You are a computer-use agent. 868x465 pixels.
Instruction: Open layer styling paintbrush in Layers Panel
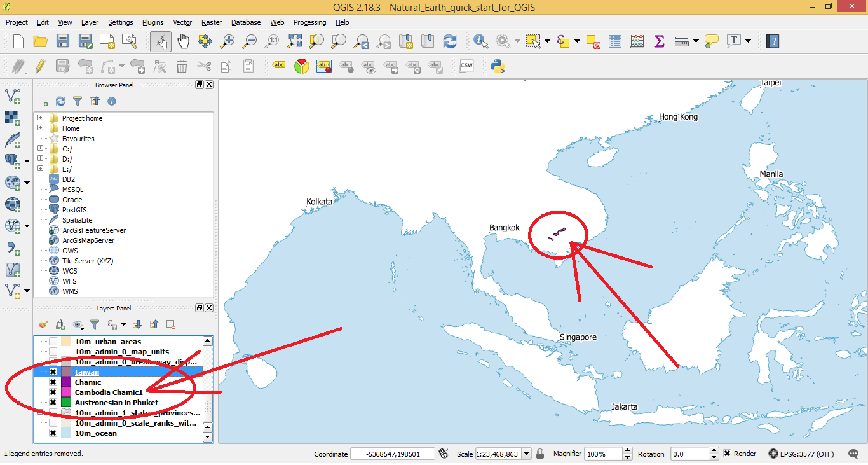(43, 324)
